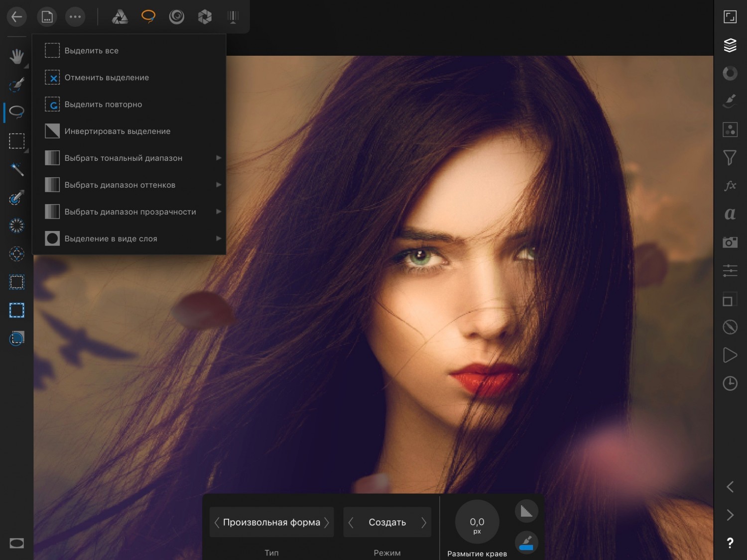Open the Color studio panel
Screen dimensions: 747x560
(730, 73)
